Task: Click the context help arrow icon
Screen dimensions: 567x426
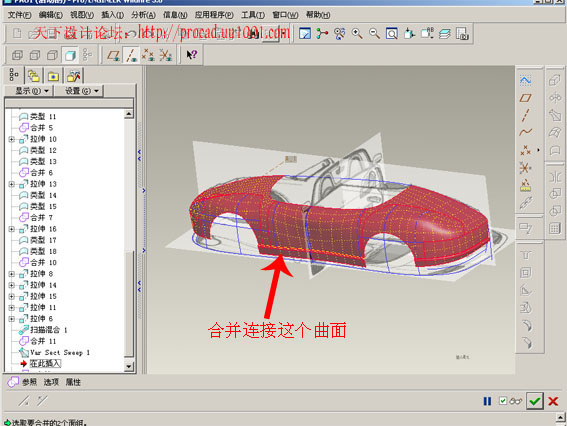Action: point(192,55)
